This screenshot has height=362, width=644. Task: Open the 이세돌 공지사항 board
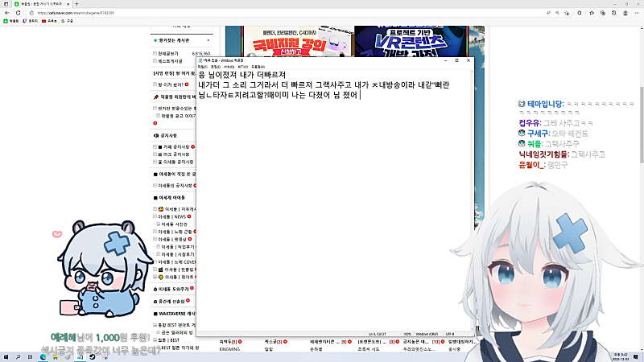pos(178,162)
